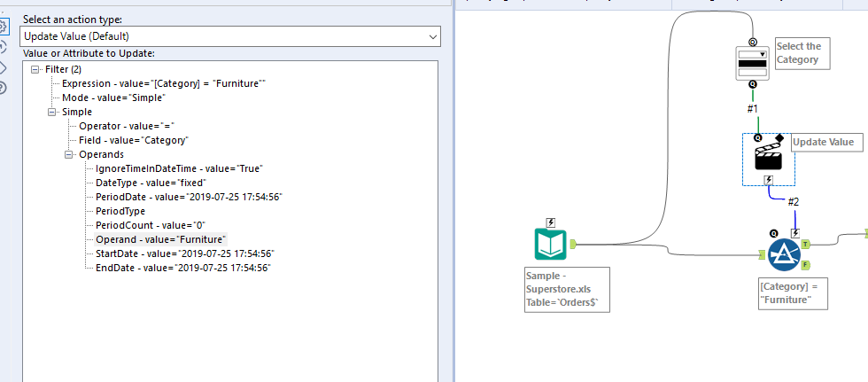
Task: Select the PeriodDate row
Action: click(x=190, y=197)
